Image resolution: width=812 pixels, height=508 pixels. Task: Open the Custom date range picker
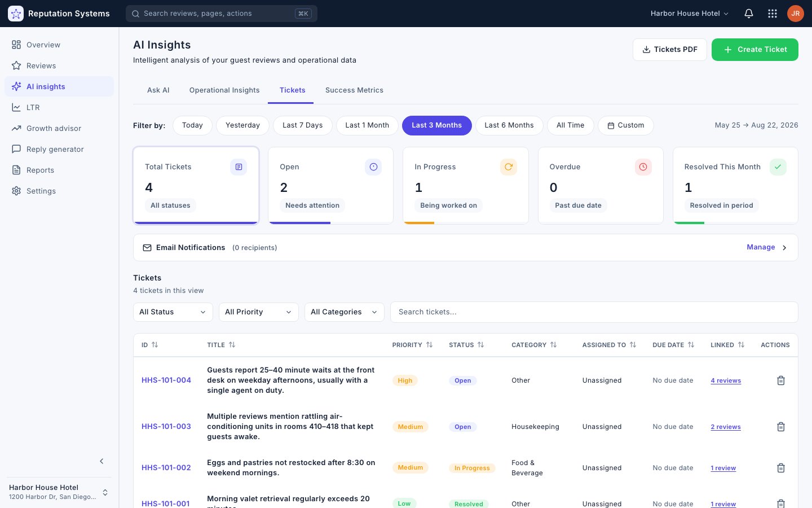click(626, 125)
